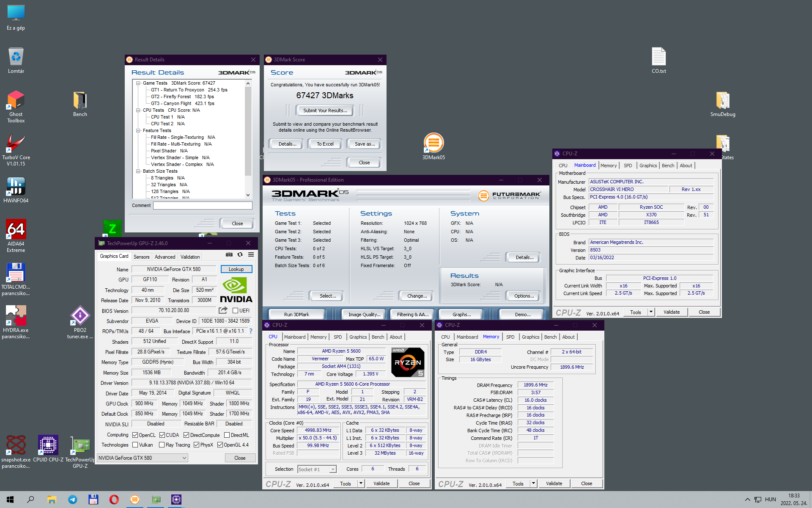The width and height of the screenshot is (812, 508).
Task: Open Tools dropdown arrow in CPU-Z Memory window
Action: click(533, 483)
